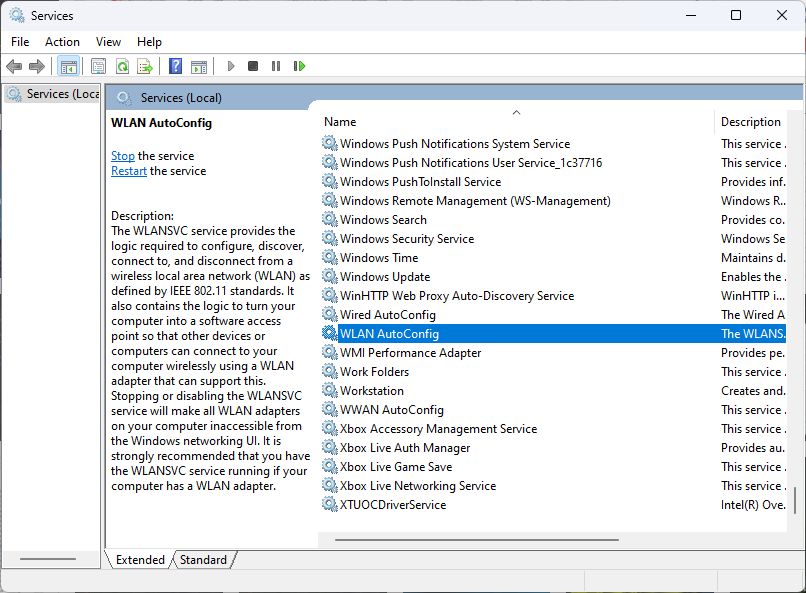Click the console tree pane's horizontal scrollbar
This screenshot has width=806, height=593.
click(x=48, y=559)
